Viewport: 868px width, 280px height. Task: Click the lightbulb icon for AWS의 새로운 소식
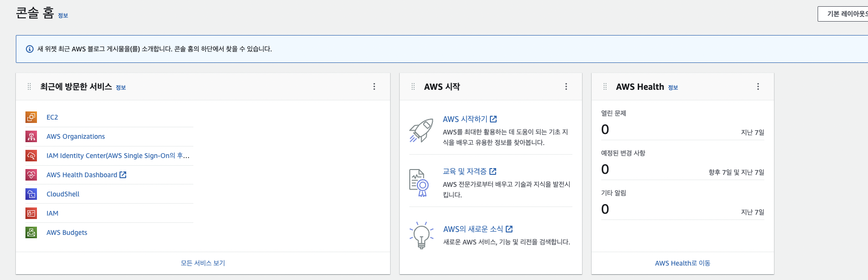(421, 235)
